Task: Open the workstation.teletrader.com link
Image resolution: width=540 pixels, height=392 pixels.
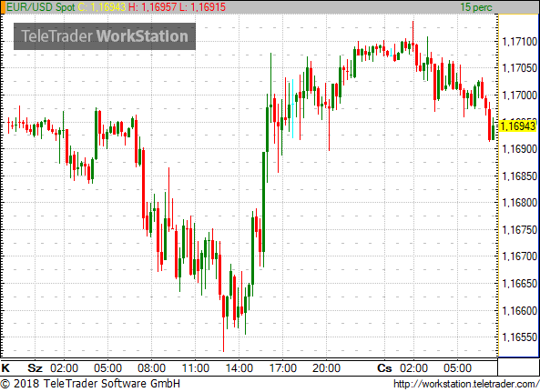Action: (466, 384)
